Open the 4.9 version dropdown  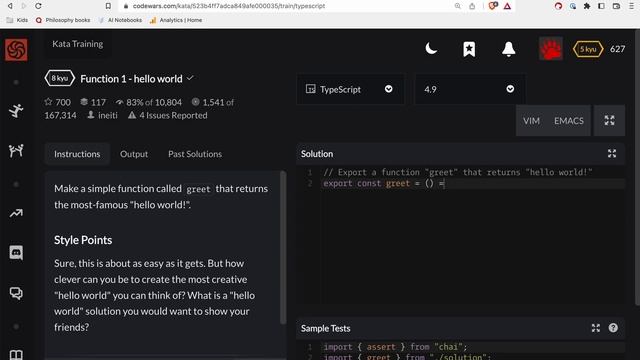point(470,89)
